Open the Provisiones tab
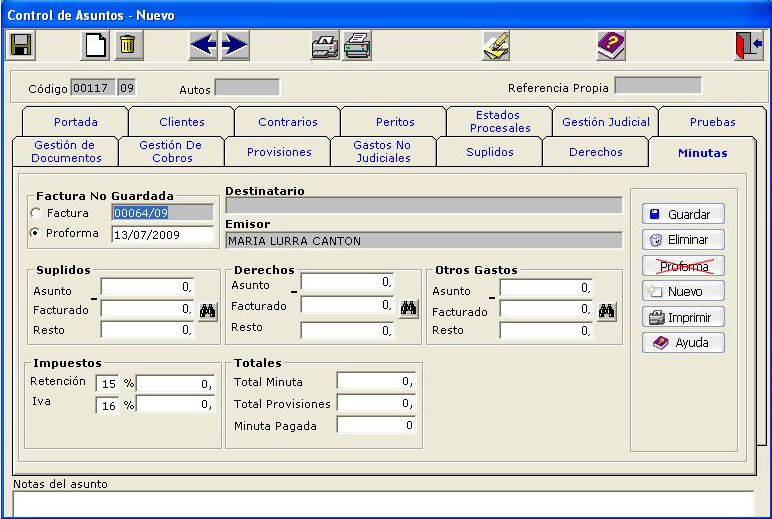 point(280,152)
